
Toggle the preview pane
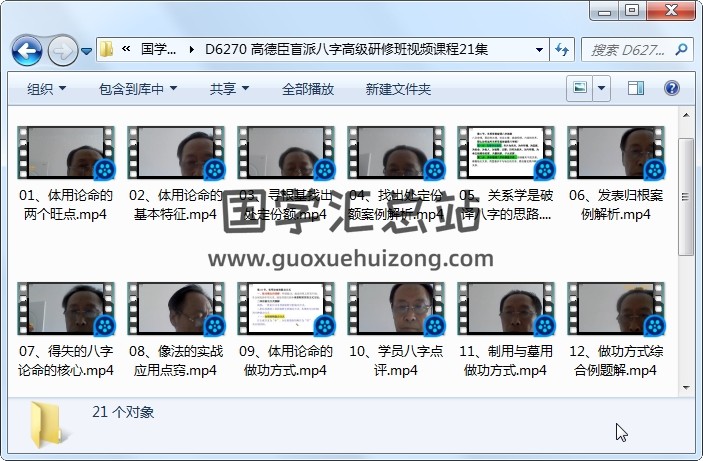click(x=636, y=88)
